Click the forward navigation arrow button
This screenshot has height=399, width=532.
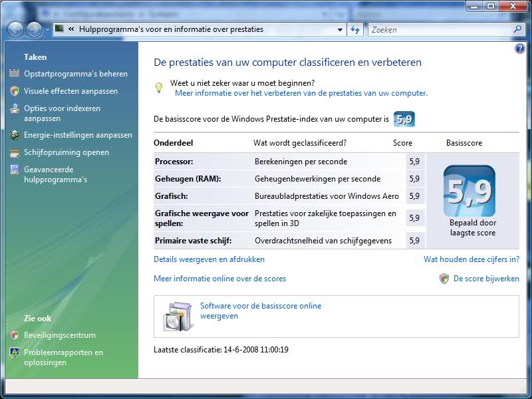tap(33, 29)
